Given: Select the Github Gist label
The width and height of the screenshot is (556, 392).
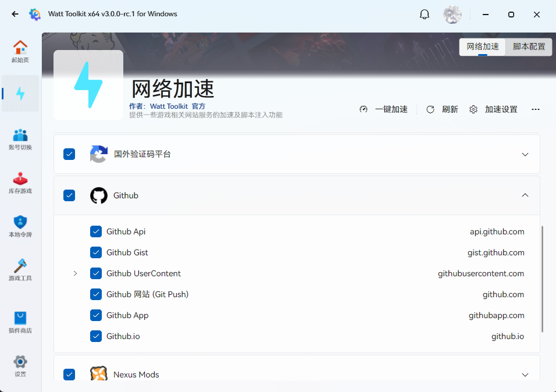Looking at the screenshot, I should coord(127,252).
